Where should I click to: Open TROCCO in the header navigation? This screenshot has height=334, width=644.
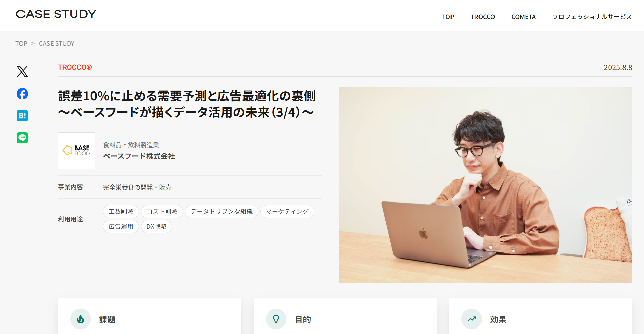(483, 17)
